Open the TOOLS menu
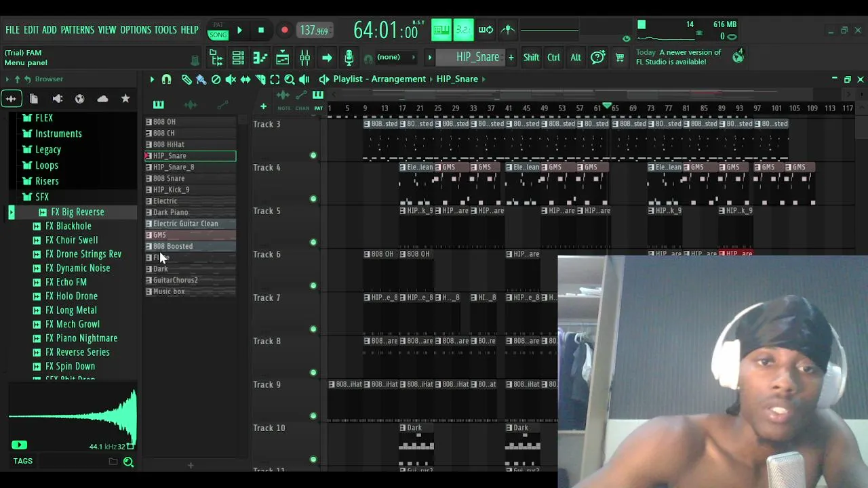Viewport: 868px width, 488px height. coord(165,30)
